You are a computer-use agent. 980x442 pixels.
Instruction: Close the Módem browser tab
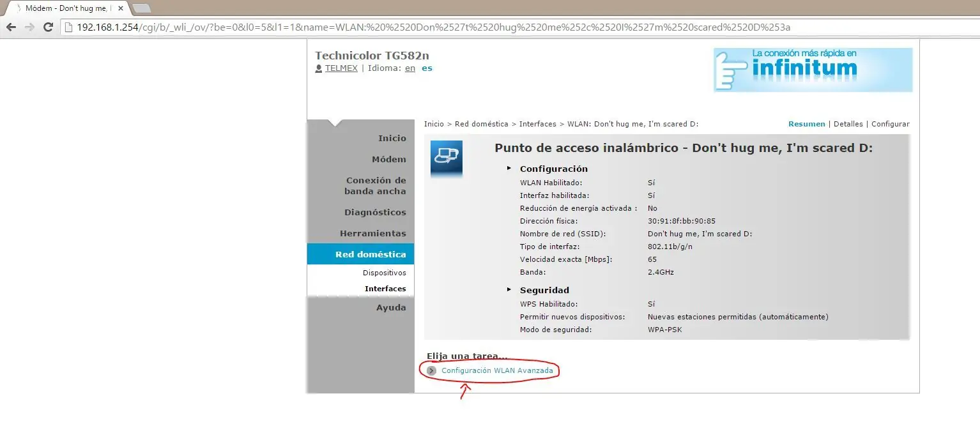click(121, 8)
